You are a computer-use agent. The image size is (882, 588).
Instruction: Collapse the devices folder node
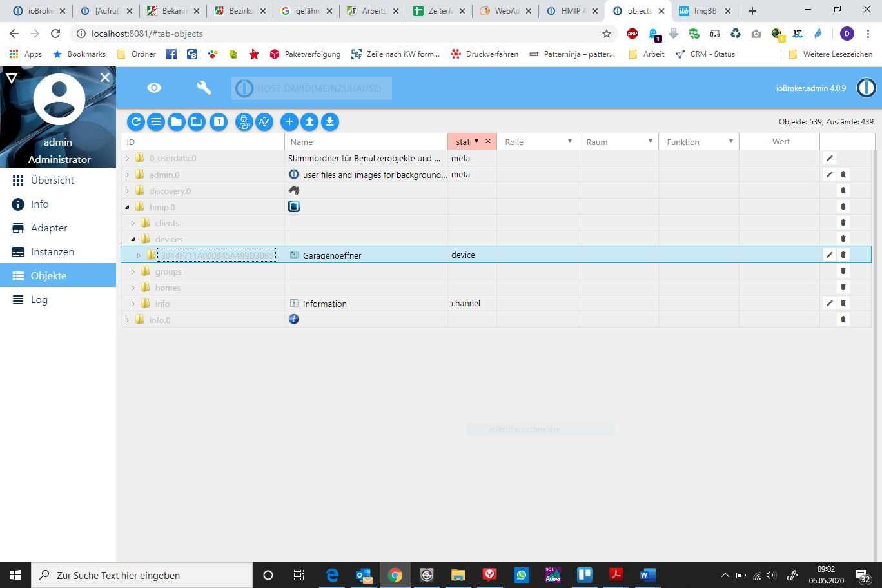pyautogui.click(x=133, y=239)
